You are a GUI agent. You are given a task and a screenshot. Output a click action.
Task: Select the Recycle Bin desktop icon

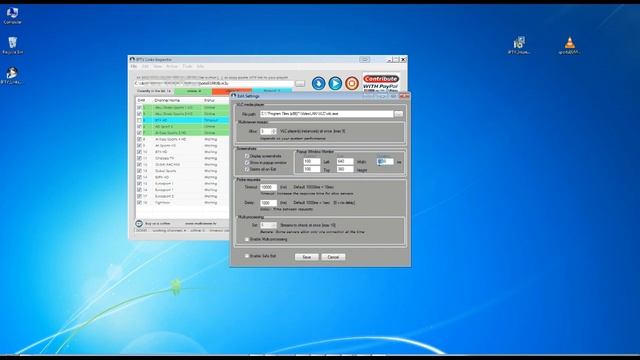pos(13,45)
